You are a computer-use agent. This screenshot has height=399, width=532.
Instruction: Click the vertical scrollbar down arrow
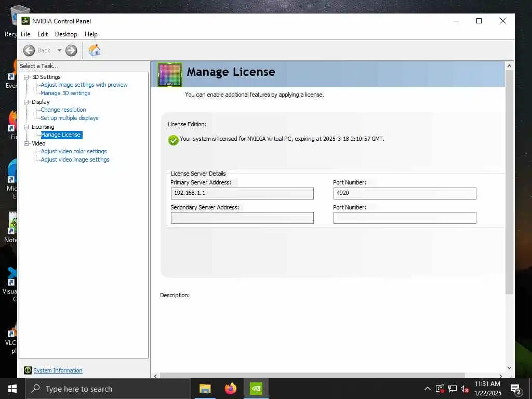click(x=509, y=368)
